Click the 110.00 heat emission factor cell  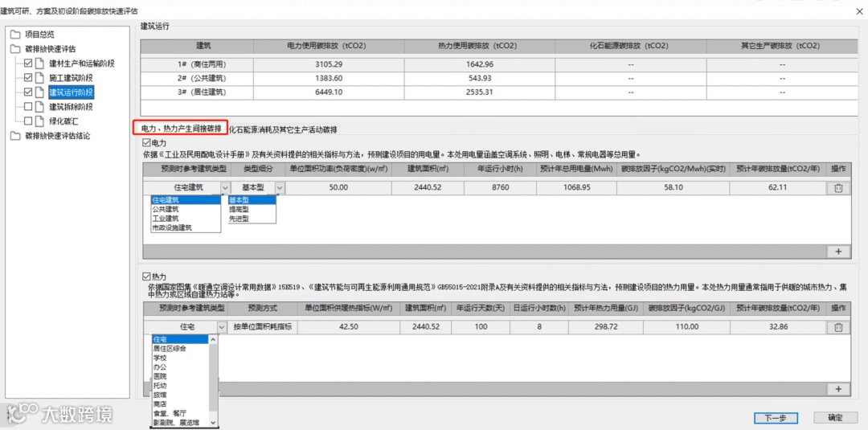point(687,328)
